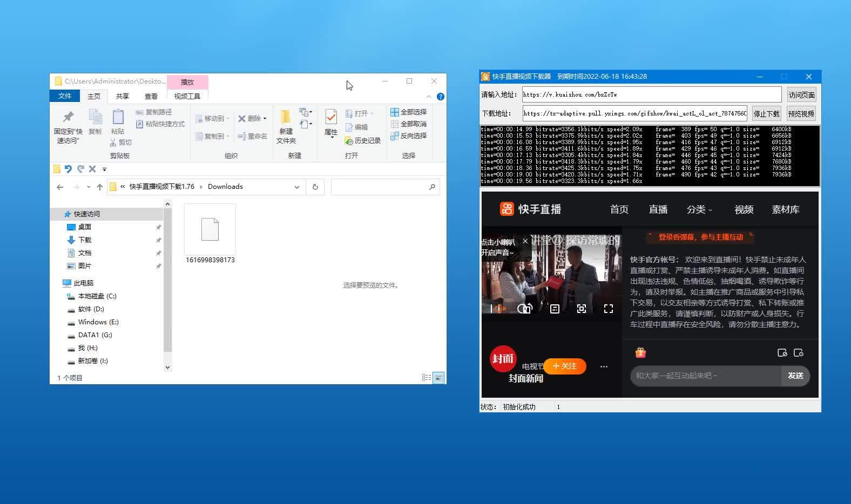Click refresh button beside address bar
The width and height of the screenshot is (851, 504).
pyautogui.click(x=315, y=187)
